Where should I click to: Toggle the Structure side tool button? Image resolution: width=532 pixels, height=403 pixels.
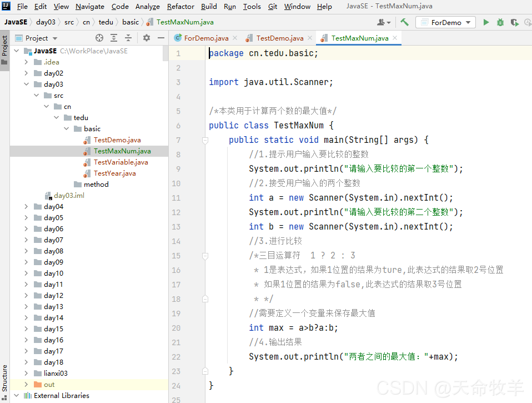tap(4, 382)
